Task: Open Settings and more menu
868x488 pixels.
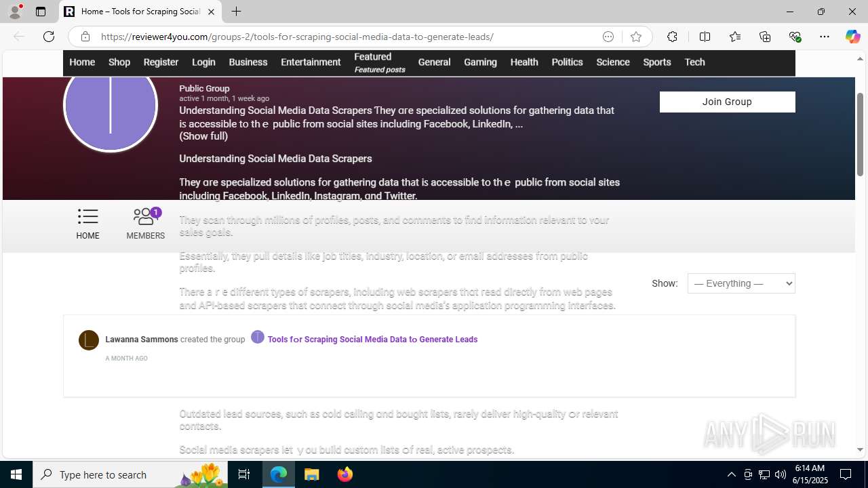Action: [825, 37]
